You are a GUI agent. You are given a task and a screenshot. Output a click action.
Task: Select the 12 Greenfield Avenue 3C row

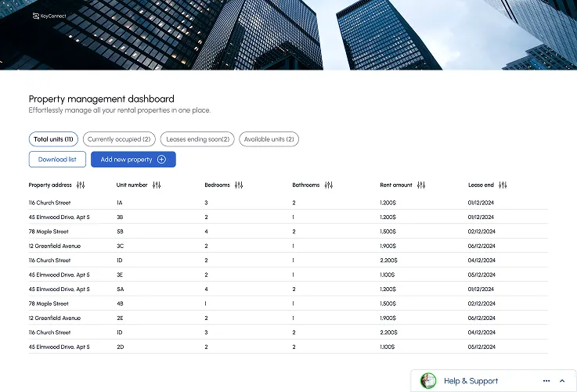click(x=287, y=246)
